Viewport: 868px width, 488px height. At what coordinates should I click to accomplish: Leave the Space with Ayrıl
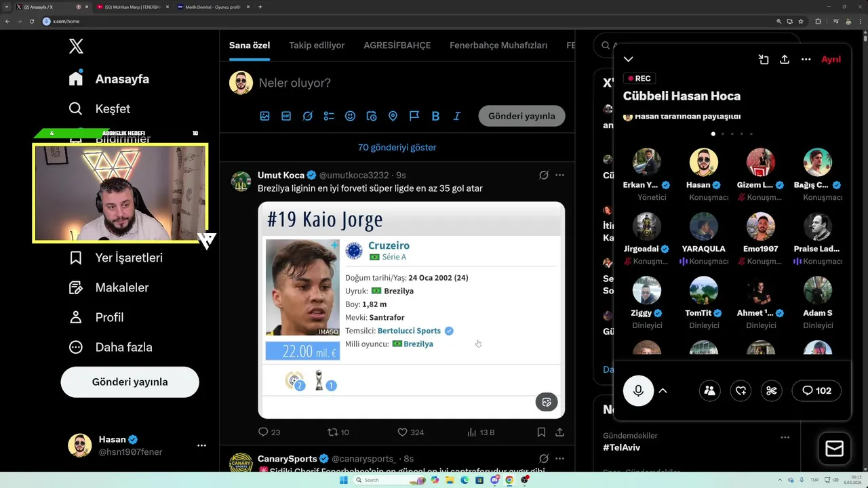click(x=831, y=60)
